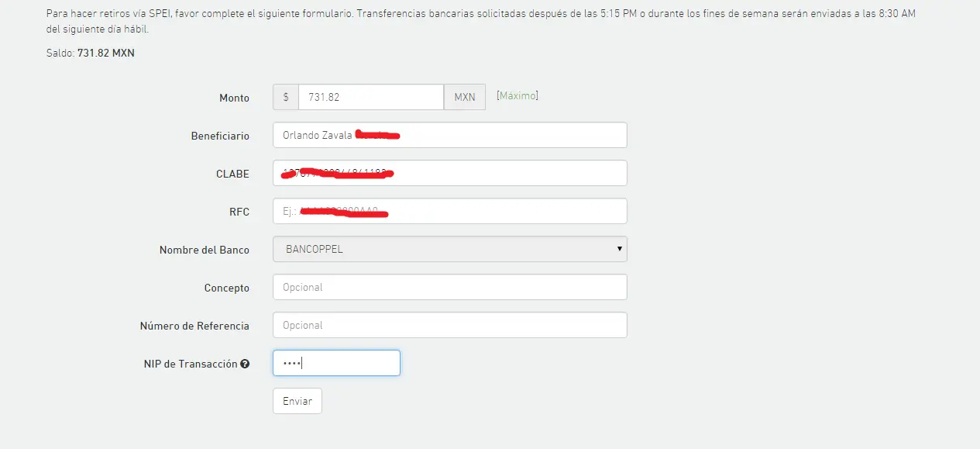The width and height of the screenshot is (980, 449).
Task: Click the CLABE label
Action: click(232, 174)
